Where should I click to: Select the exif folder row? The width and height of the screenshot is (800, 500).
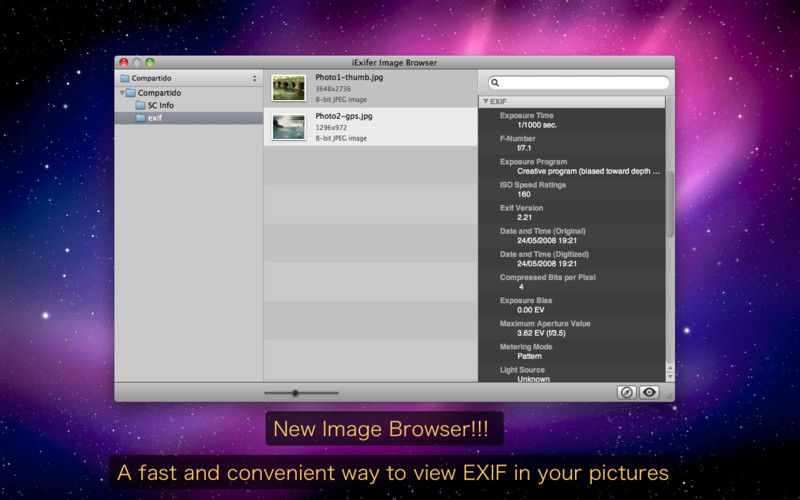click(189, 118)
